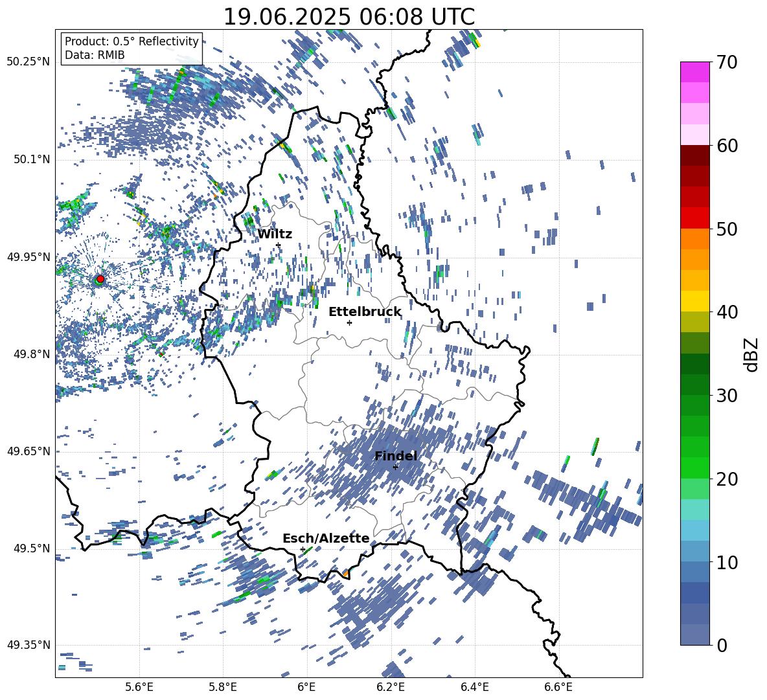Click the 6.2°E longitude label
The width and height of the screenshot is (767, 700).
tap(391, 687)
